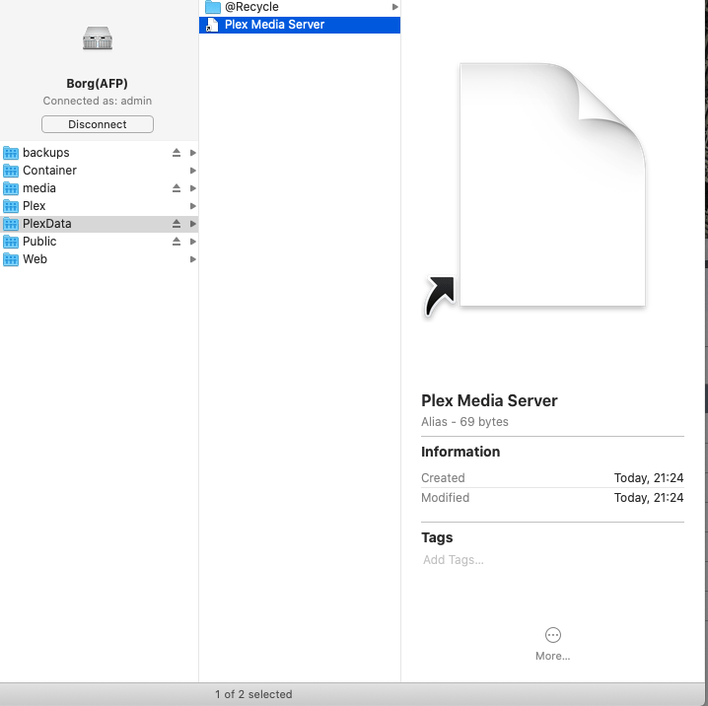Select the Web share folder icon
Viewport: 708px width, 706px height.
[x=11, y=260]
